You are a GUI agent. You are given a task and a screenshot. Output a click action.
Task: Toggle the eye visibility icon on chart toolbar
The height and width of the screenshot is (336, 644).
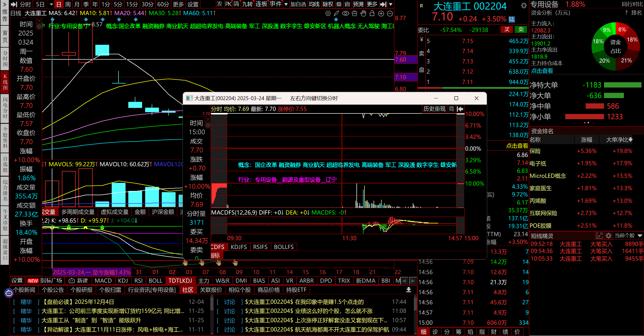pyautogui.click(x=346, y=14)
